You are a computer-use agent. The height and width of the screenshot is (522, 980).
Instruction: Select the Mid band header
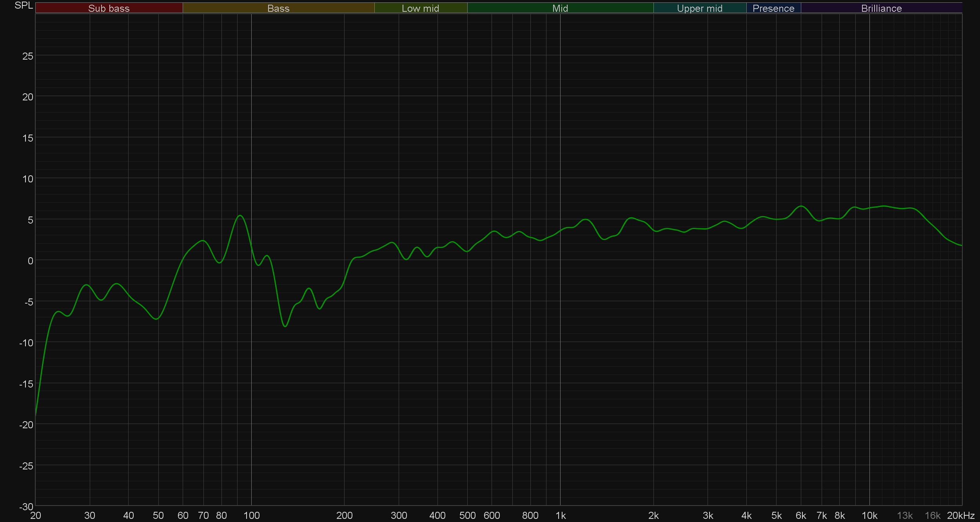[560, 8]
